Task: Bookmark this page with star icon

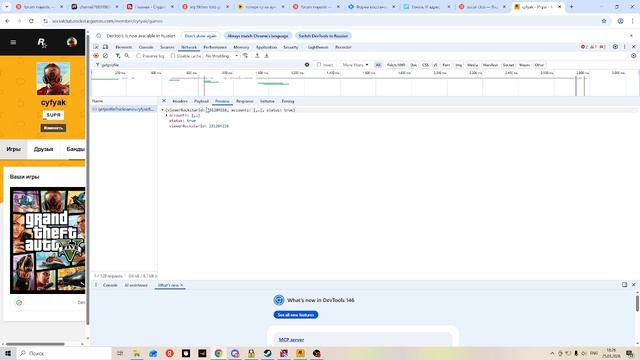Action: (x=604, y=21)
